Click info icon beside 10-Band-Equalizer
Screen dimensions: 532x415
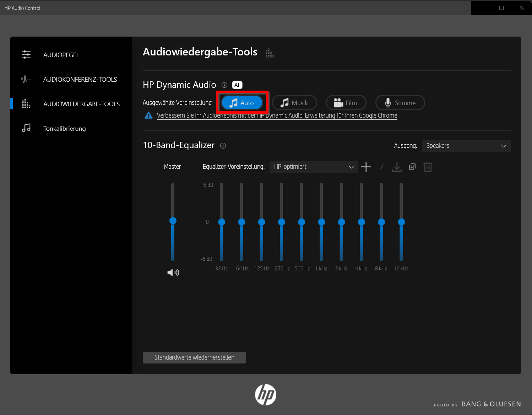(223, 146)
